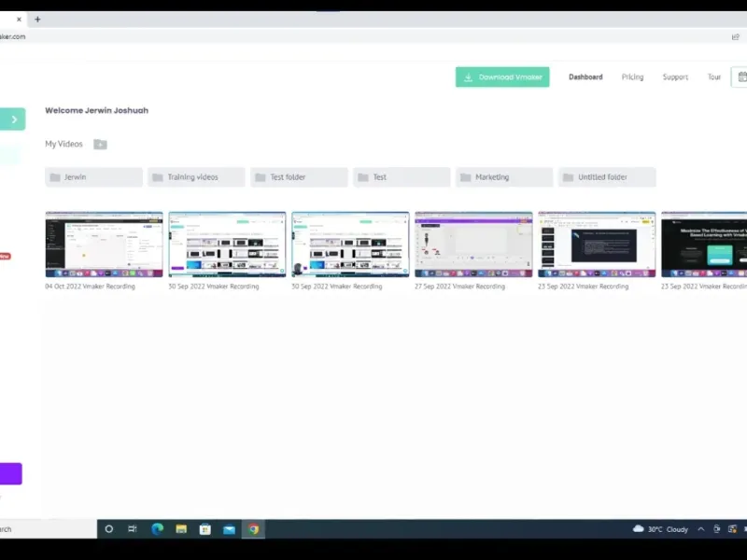
Task: Open a new browser tab
Action: [x=37, y=20]
